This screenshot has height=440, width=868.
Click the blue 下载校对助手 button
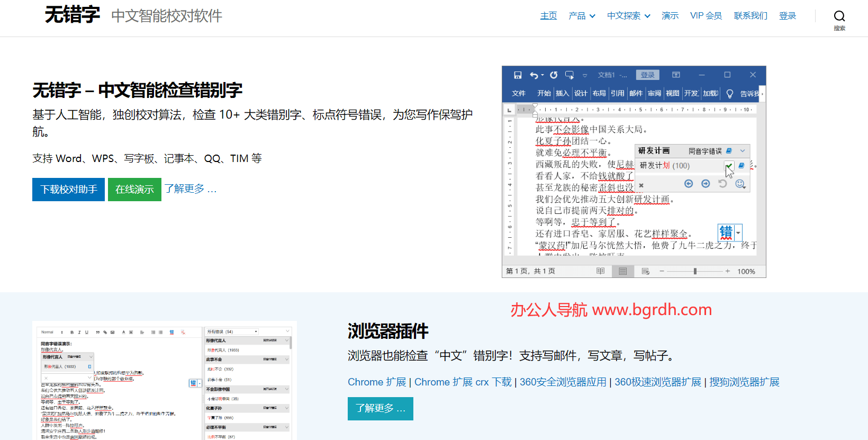pyautogui.click(x=69, y=190)
